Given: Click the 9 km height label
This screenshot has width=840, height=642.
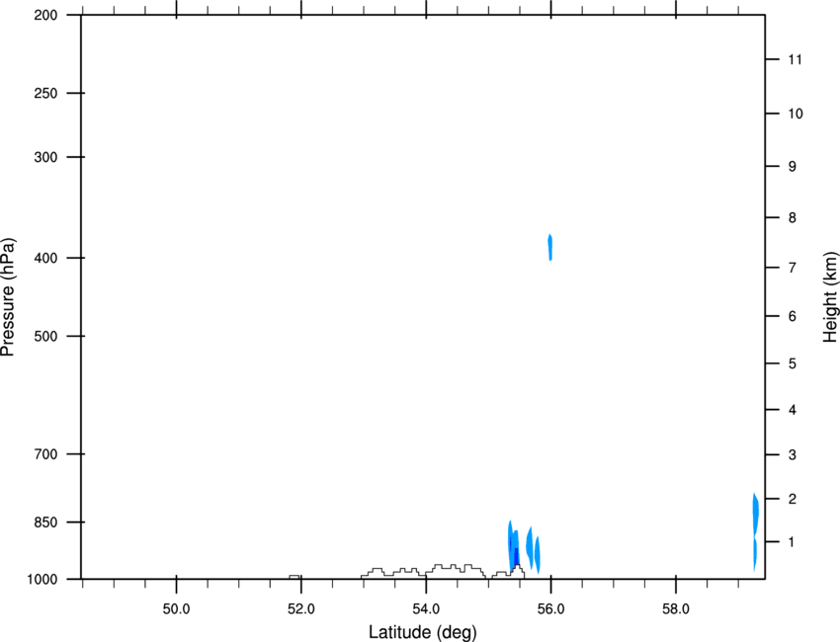Looking at the screenshot, I should pos(793,167).
